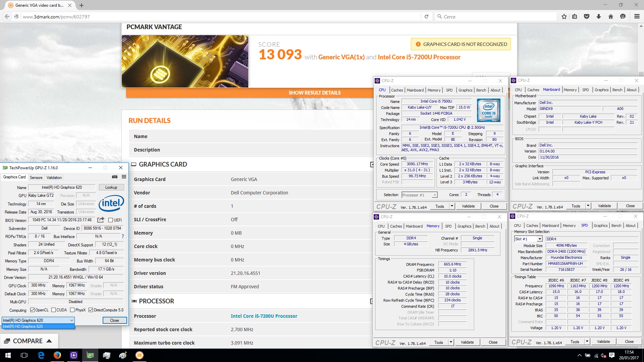Reload the page with refresh icon
Viewport: 644px width, 362px height.
[426, 16]
